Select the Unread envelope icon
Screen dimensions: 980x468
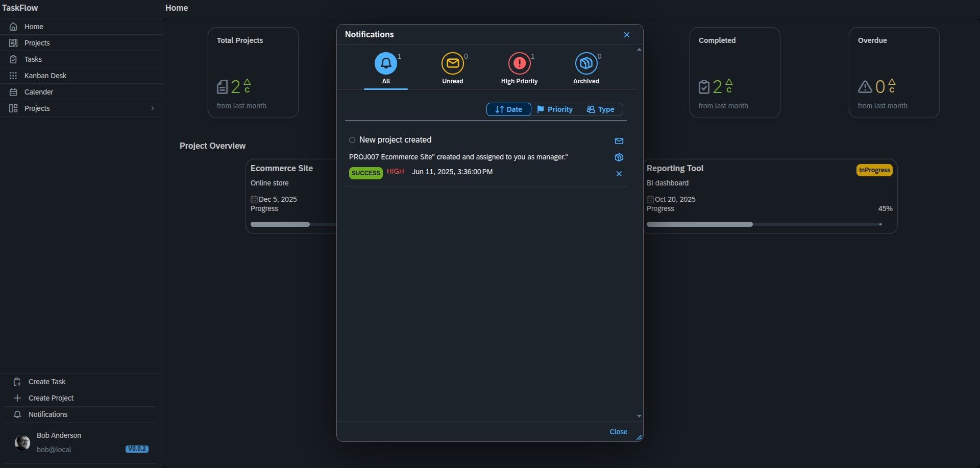tap(452, 63)
